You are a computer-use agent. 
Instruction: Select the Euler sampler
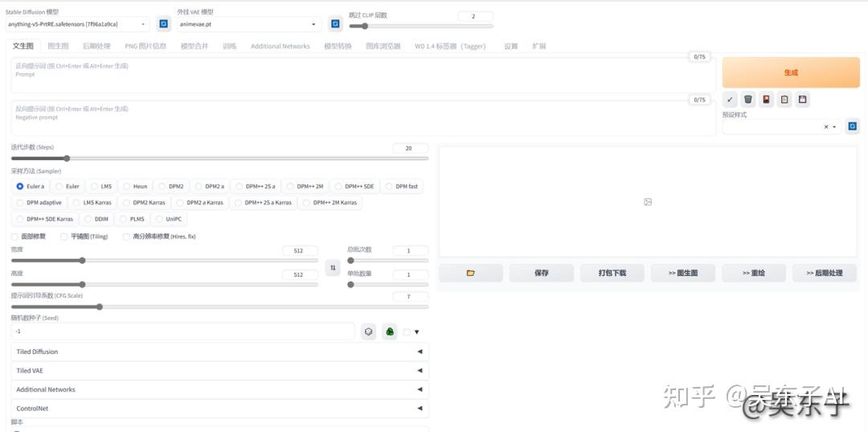[x=68, y=187]
